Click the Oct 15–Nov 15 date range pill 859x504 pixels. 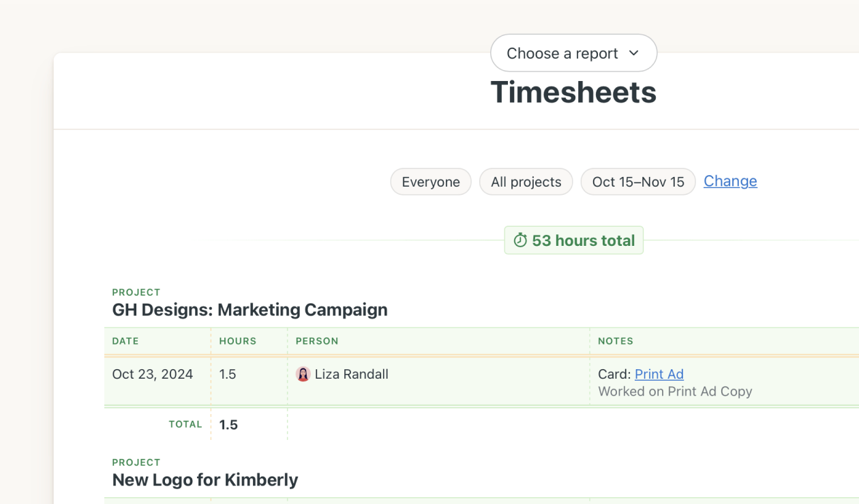[637, 182]
